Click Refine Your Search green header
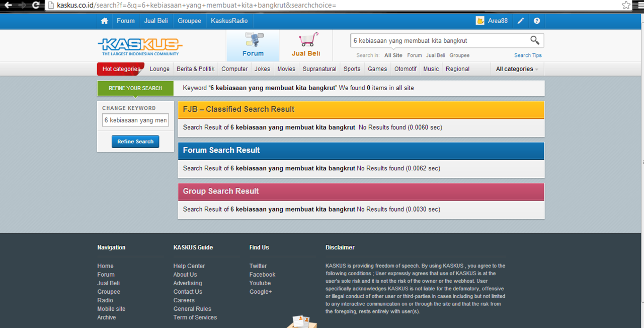The height and width of the screenshot is (328, 644). [135, 88]
